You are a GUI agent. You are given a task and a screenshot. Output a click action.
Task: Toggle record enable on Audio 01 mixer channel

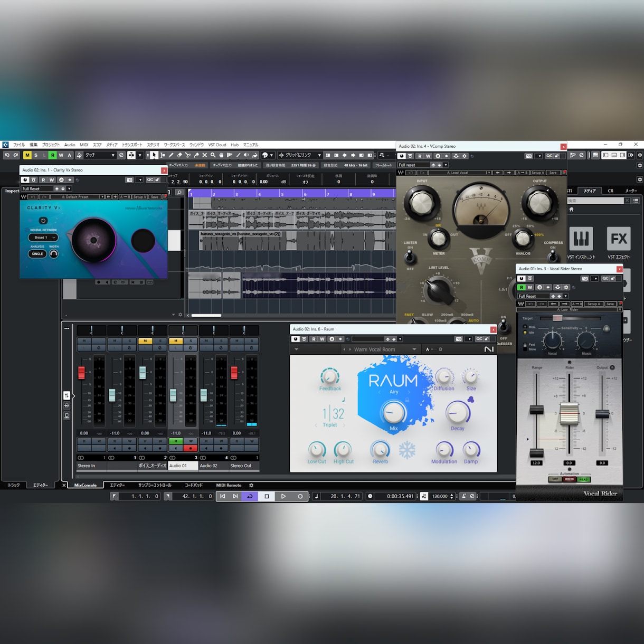pos(191,448)
